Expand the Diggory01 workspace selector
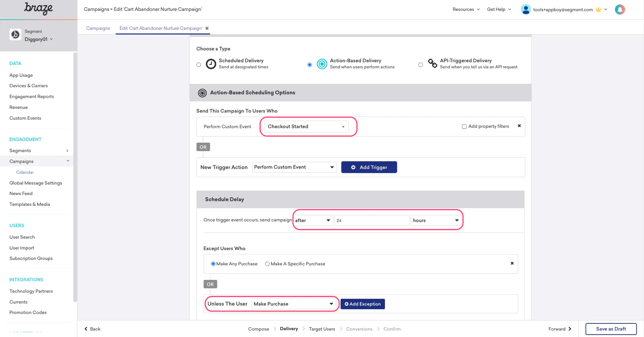The image size is (644, 337). tap(39, 39)
